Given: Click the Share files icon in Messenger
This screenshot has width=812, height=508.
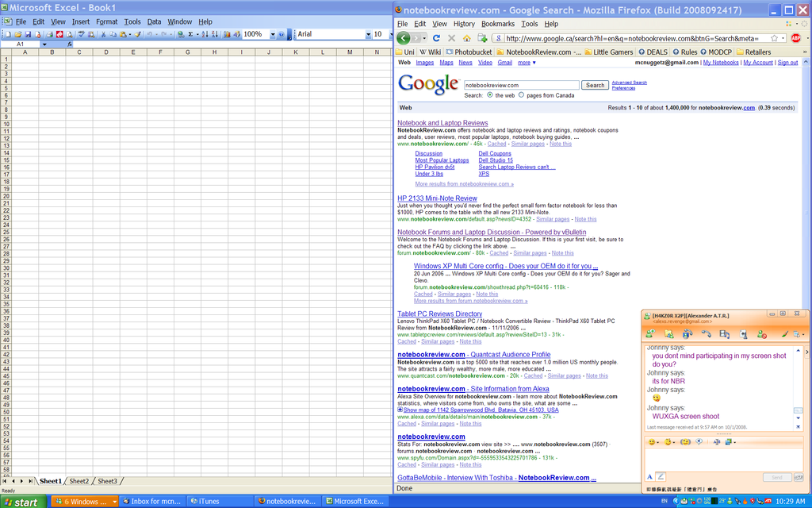Looking at the screenshot, I should pyautogui.click(x=669, y=334).
